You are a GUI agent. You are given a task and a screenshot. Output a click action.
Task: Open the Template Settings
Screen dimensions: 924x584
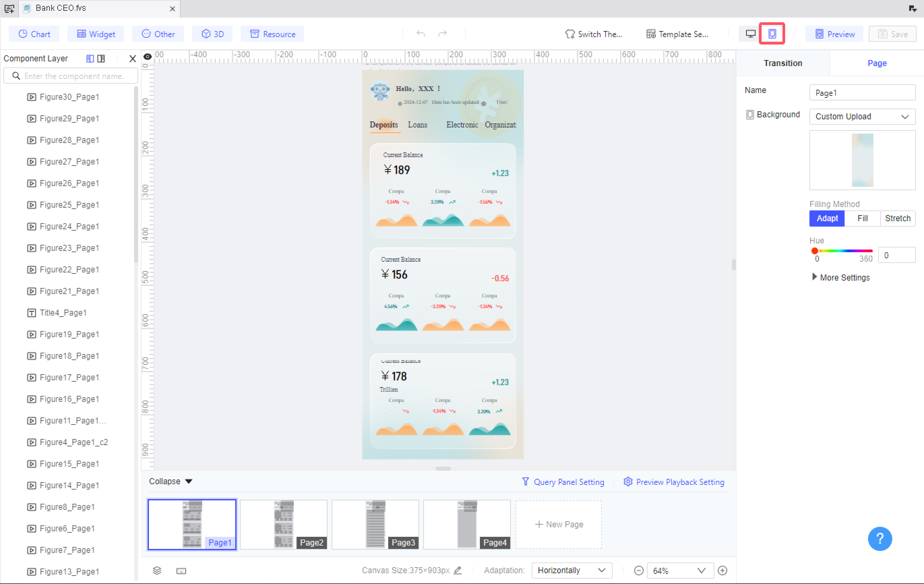pos(677,34)
